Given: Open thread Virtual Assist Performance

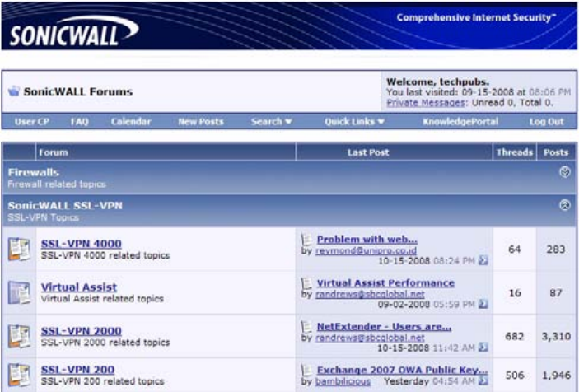Looking at the screenshot, I should (x=385, y=283).
